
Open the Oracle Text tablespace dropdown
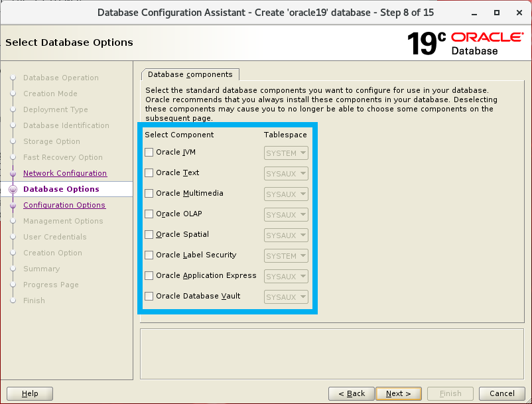click(x=286, y=174)
